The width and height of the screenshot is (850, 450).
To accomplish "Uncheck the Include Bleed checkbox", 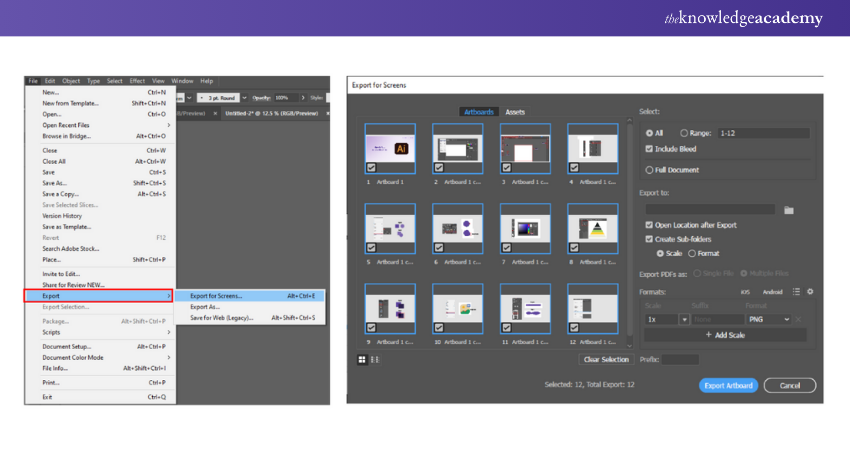I will point(649,149).
